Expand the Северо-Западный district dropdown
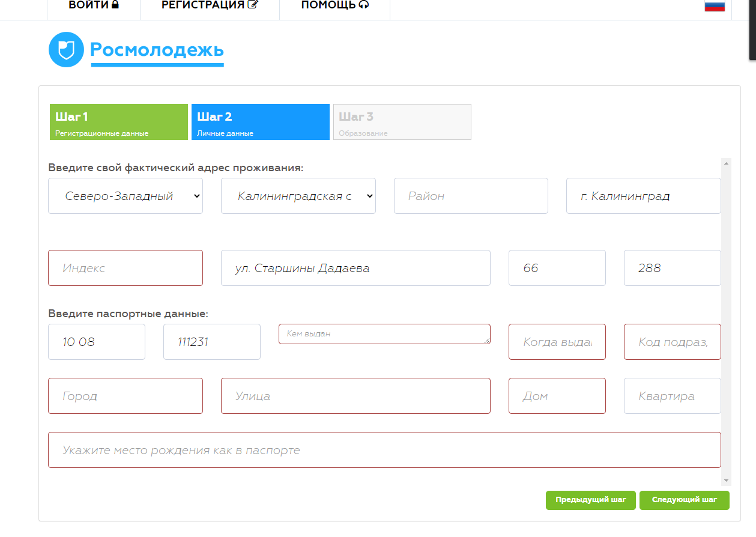This screenshot has height=537, width=756. 125,196
